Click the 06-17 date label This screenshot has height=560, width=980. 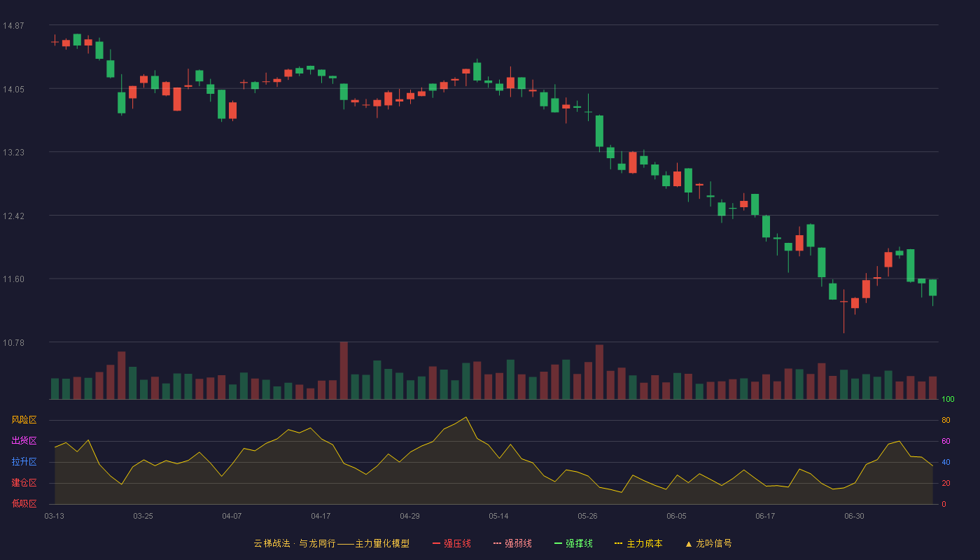[x=765, y=516]
